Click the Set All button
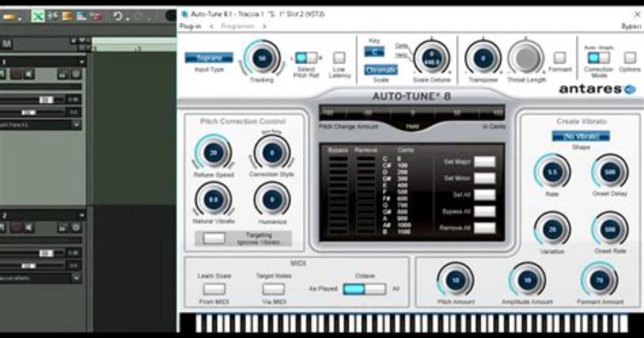This screenshot has width=644, height=338. (485, 195)
